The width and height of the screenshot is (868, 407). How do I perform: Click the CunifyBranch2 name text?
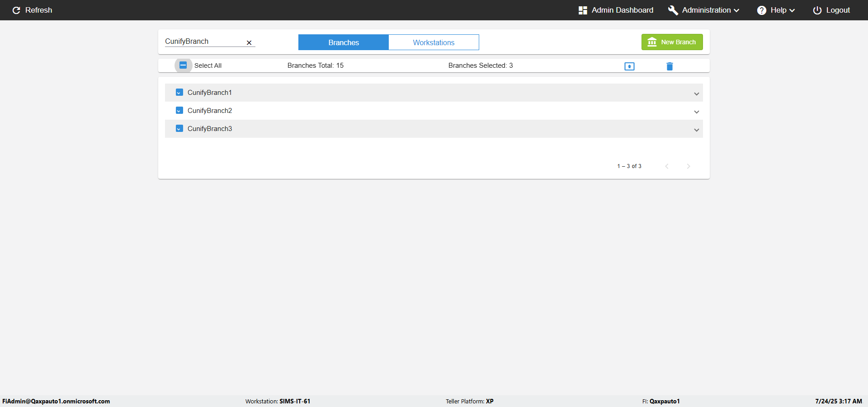[210, 111]
